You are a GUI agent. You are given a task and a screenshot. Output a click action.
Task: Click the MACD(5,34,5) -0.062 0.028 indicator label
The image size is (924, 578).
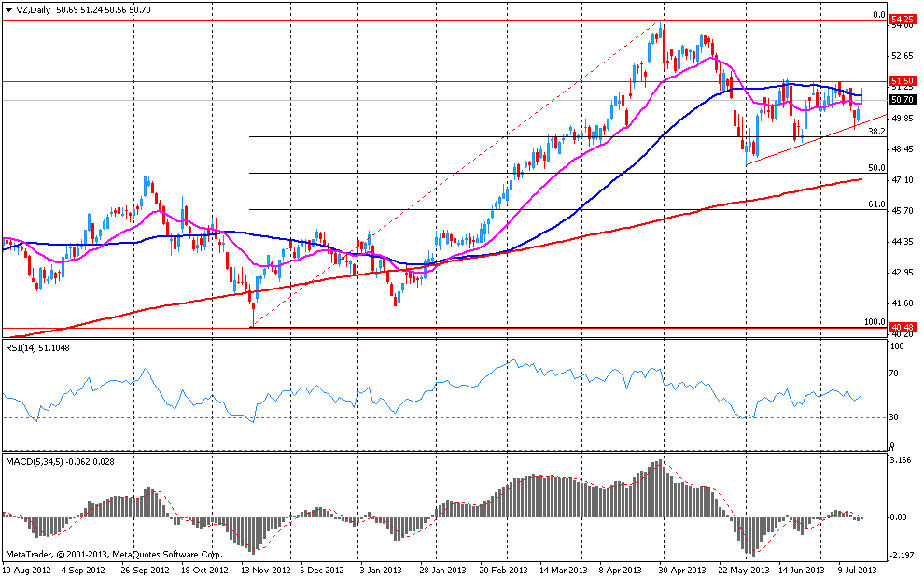coord(60,462)
